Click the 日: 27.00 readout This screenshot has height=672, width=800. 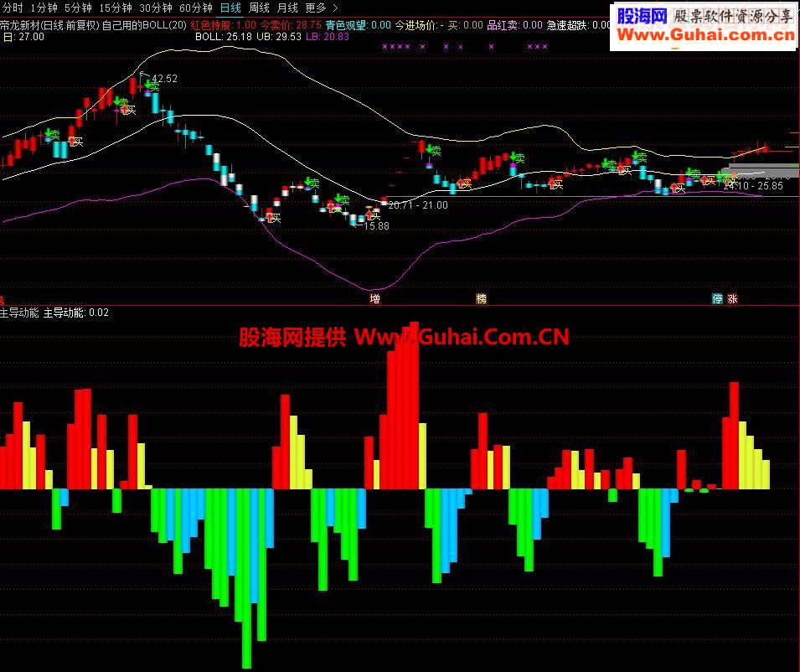tap(24, 37)
